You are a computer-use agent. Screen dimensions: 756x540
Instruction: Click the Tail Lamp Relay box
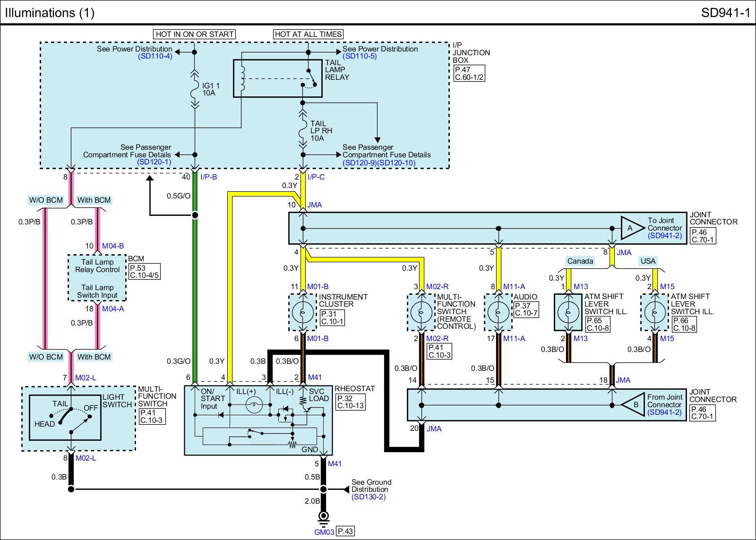pyautogui.click(x=277, y=78)
